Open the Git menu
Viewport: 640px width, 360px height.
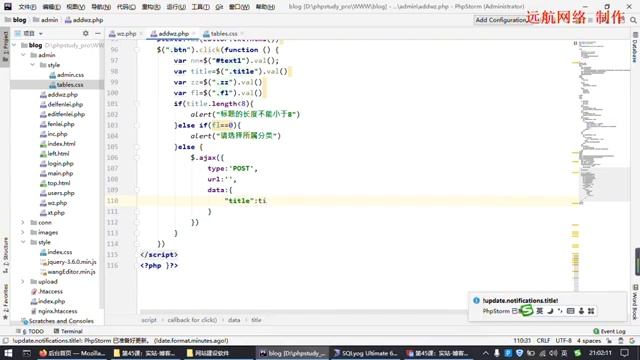pyautogui.click(x=219, y=7)
